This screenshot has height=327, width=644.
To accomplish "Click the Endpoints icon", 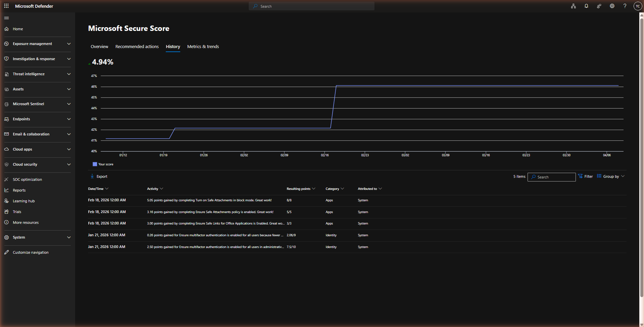I will click(x=6, y=119).
